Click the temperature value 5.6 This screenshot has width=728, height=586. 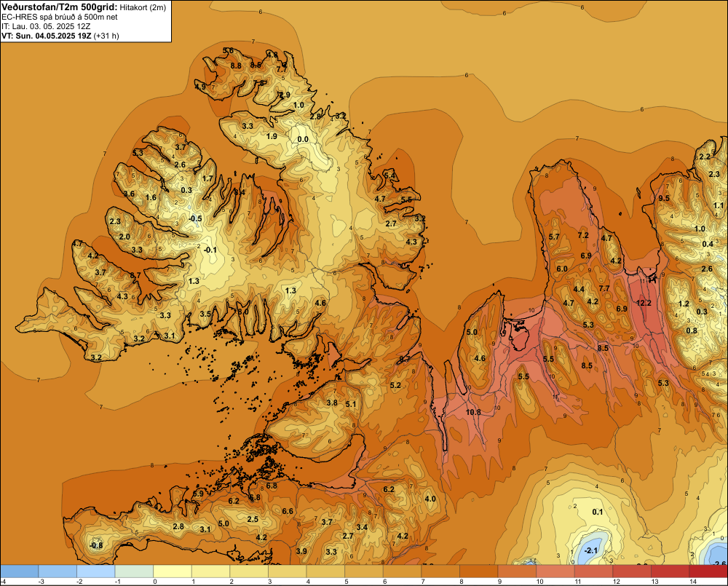point(229,51)
